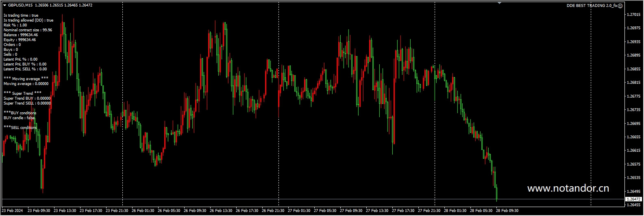Click the 26 Feb 09:30 time label
The image size is (644, 216).
point(195,211)
